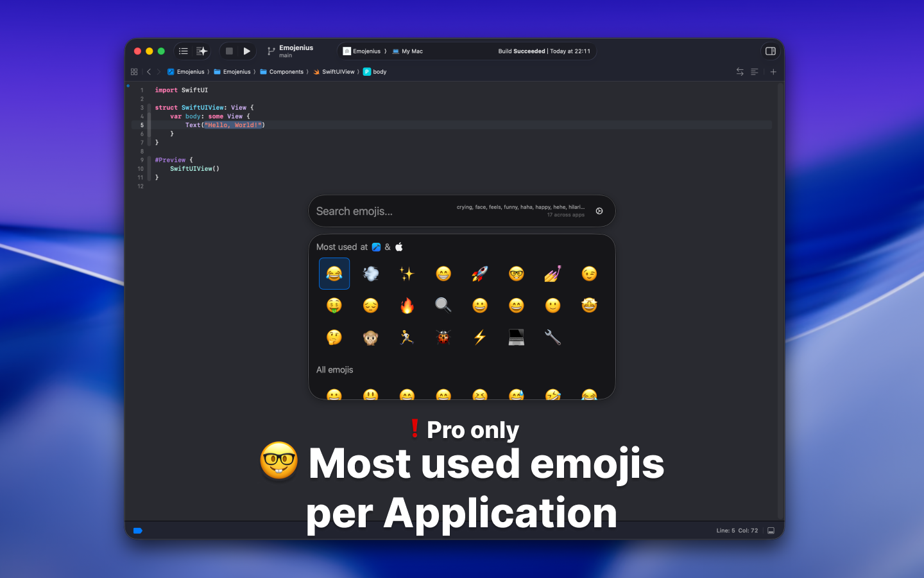Click line number 5 in the gutter

click(x=142, y=125)
